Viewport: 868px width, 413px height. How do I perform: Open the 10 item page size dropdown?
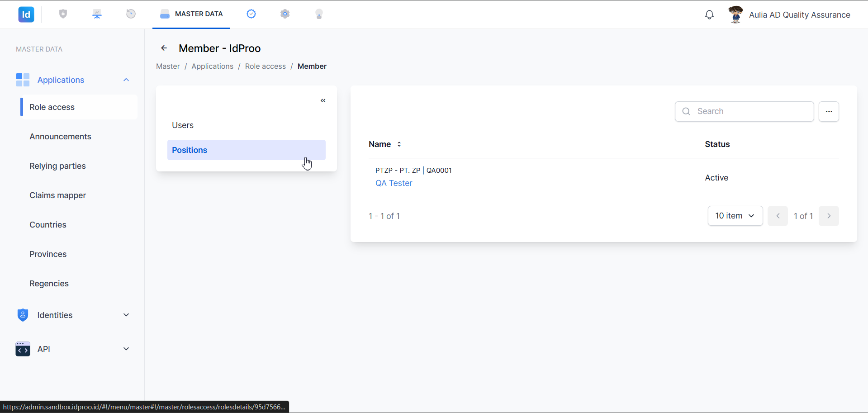point(735,216)
